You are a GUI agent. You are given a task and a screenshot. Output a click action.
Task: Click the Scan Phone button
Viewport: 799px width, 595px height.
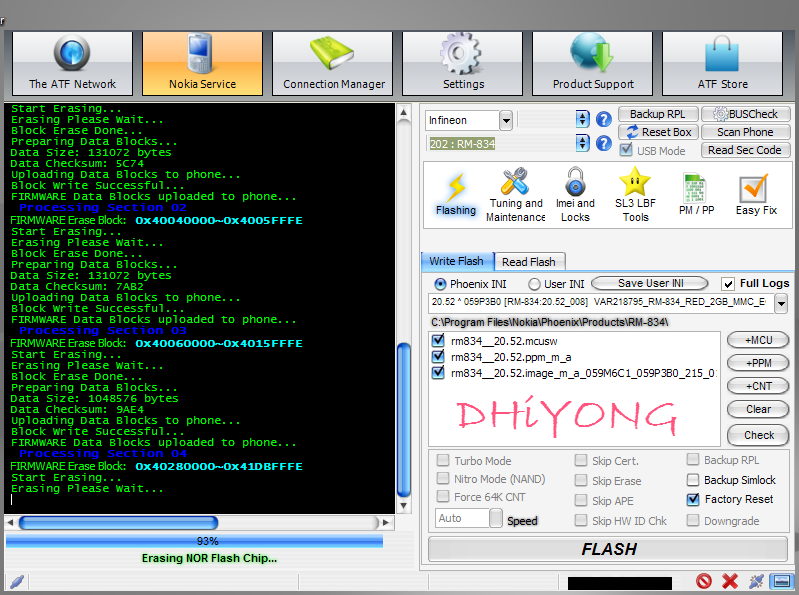coord(745,132)
